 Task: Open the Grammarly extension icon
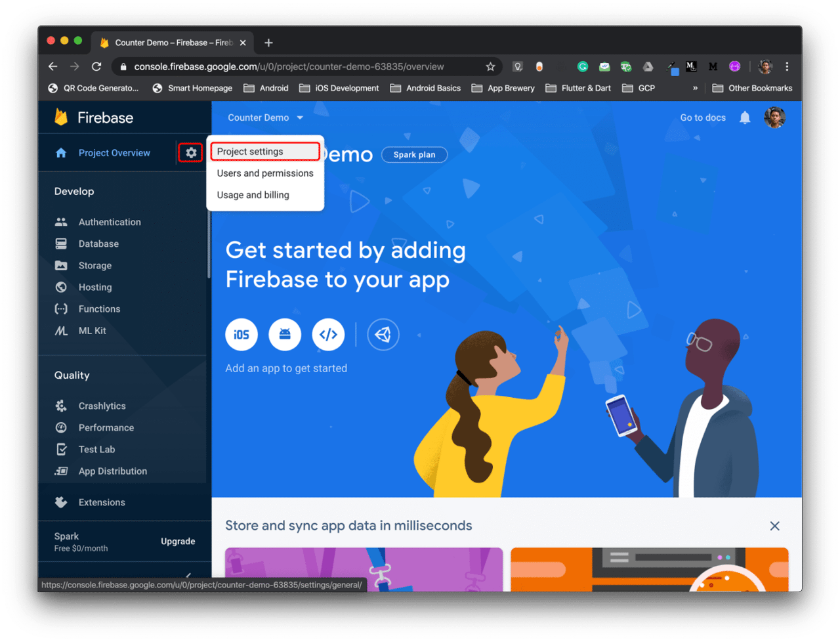pyautogui.click(x=582, y=66)
